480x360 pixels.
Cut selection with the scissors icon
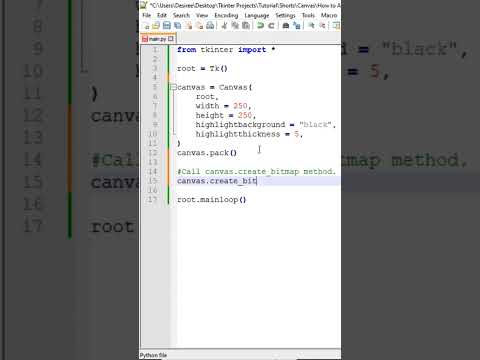pos(224,26)
